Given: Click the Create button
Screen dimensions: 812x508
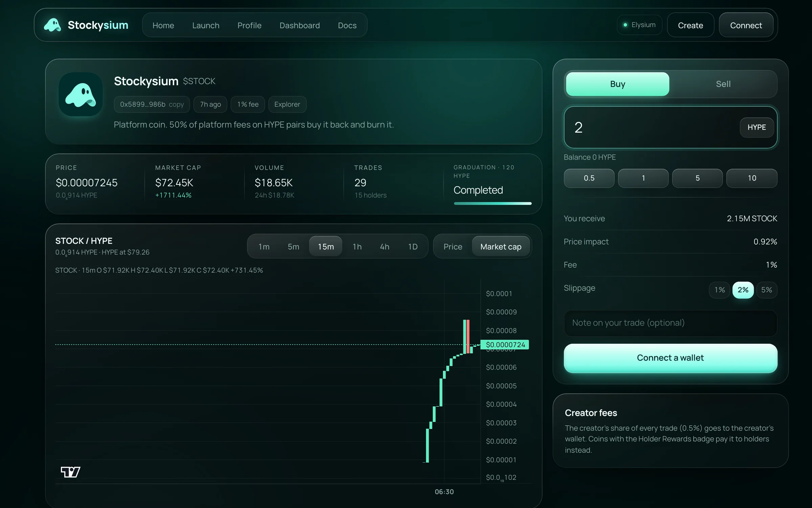Looking at the screenshot, I should pos(690,25).
